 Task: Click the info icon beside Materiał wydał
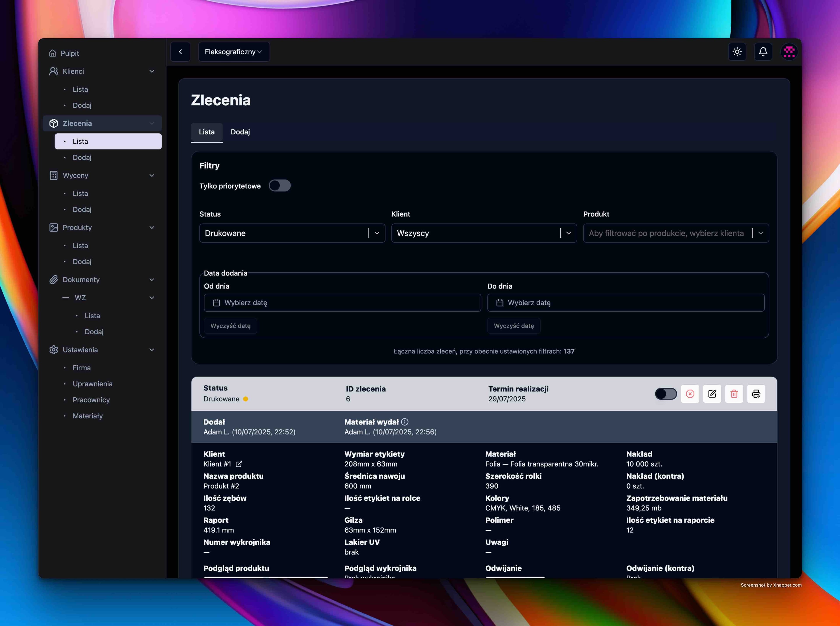pyautogui.click(x=405, y=422)
